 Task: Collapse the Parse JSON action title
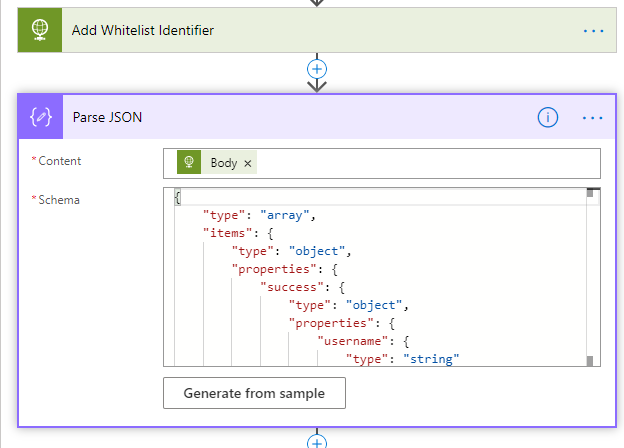(x=107, y=117)
